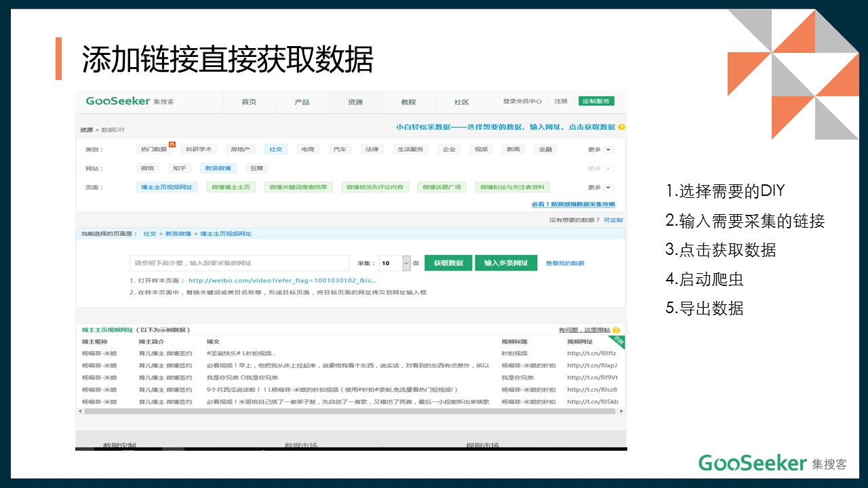Click the sample table horizontal scrollbar

point(350,411)
